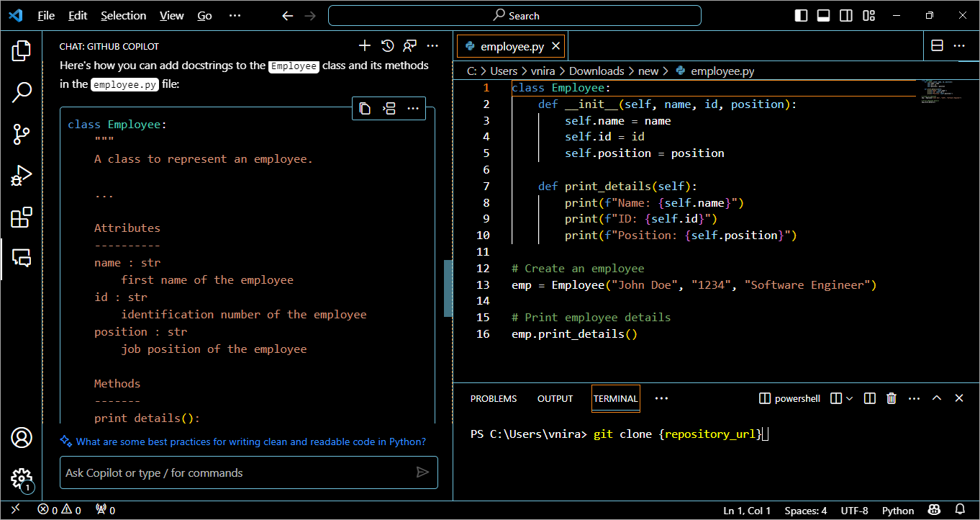The height and width of the screenshot is (520, 980).
Task: Switch to the PROBLEMS tab
Action: coord(494,398)
